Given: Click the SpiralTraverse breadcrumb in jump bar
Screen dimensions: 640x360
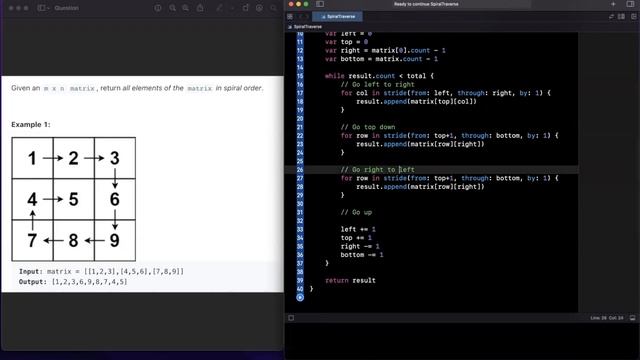Looking at the screenshot, I should (305, 27).
